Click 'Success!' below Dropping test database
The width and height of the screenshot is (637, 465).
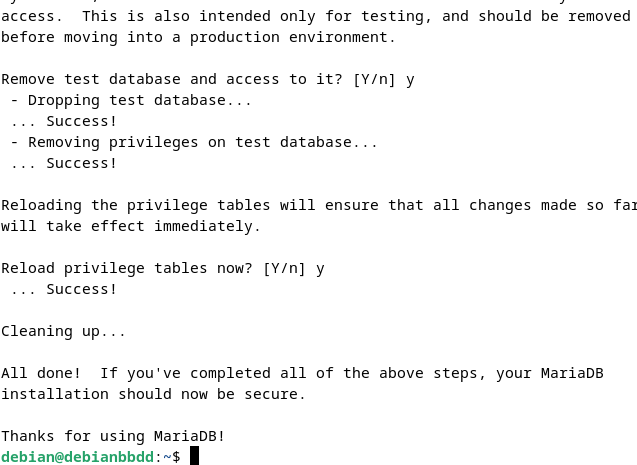click(82, 121)
